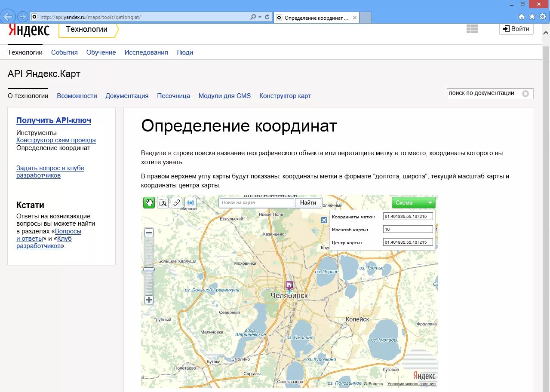Open the Технологии top navigation item
The height and width of the screenshot is (392, 550).
25,52
